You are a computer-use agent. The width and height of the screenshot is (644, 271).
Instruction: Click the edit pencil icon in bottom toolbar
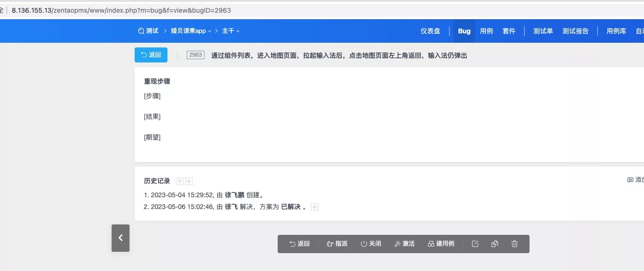click(475, 244)
